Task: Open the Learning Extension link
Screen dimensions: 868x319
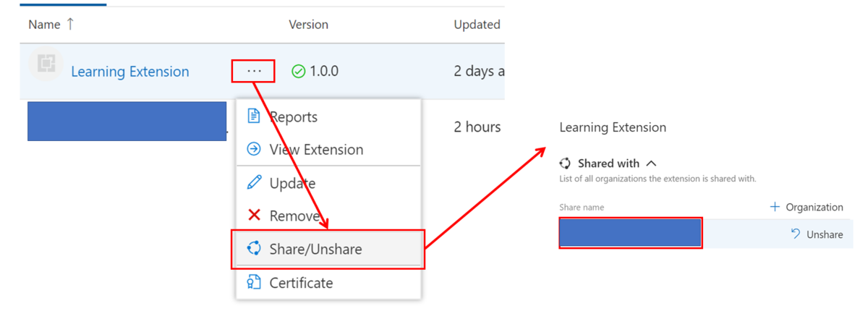Action: tap(130, 72)
